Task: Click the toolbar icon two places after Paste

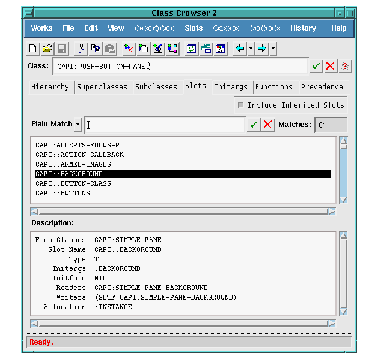Action: tap(143, 49)
